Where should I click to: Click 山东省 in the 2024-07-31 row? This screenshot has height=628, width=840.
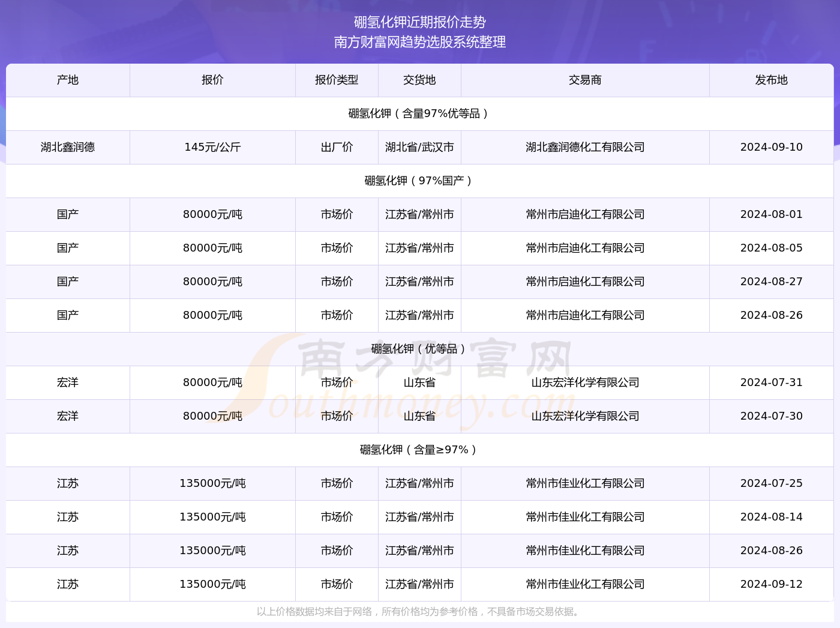[419, 382]
